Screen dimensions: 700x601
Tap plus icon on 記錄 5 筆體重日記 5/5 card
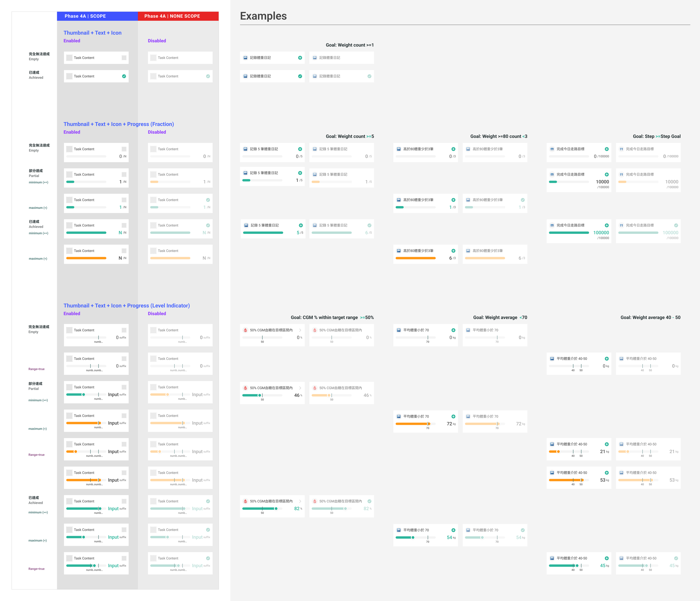301,225
